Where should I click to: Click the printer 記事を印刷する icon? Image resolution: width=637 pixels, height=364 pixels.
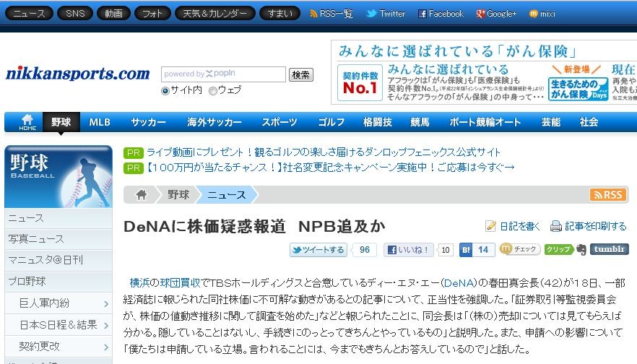[555, 226]
